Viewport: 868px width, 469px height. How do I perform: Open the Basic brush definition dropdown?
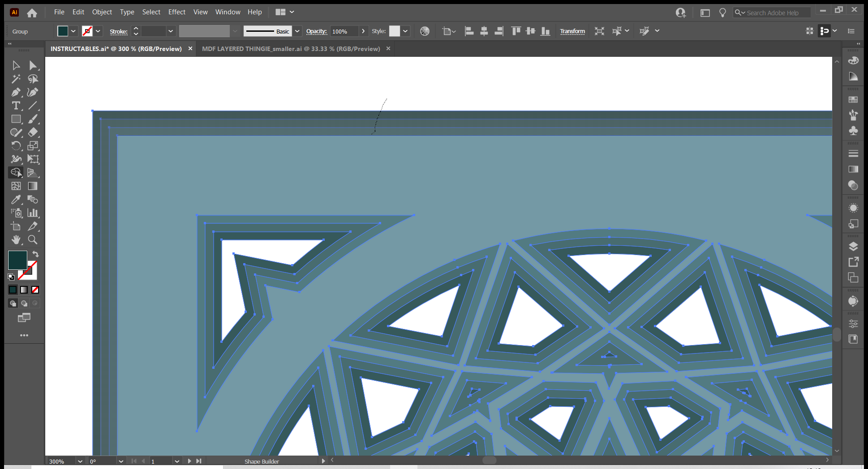(297, 31)
